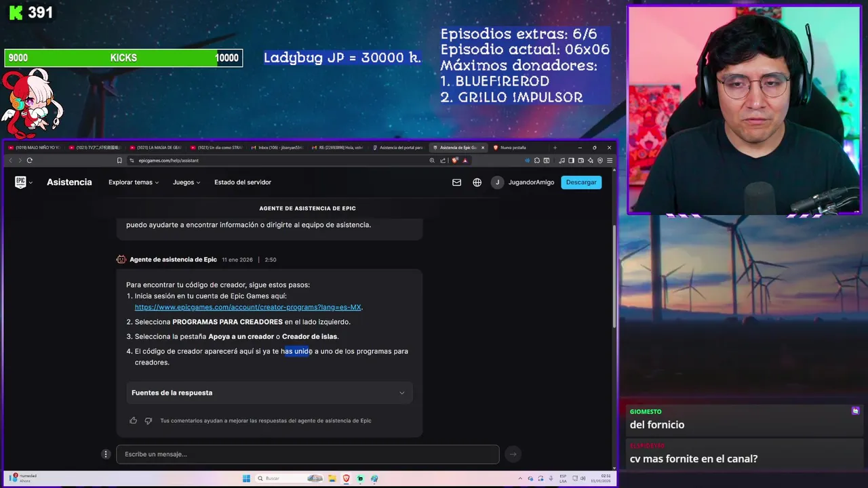Open Estado del servidor page
The width and height of the screenshot is (868, 488).
243,182
